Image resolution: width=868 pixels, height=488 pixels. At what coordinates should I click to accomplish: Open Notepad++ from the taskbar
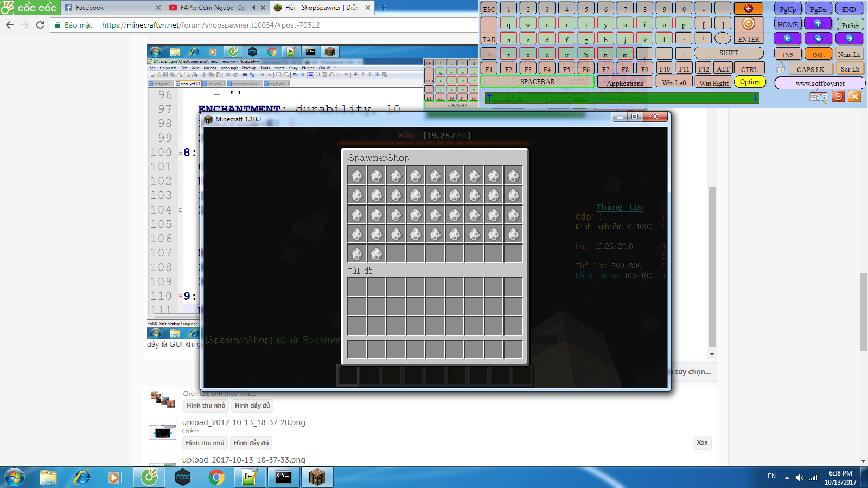click(x=250, y=478)
